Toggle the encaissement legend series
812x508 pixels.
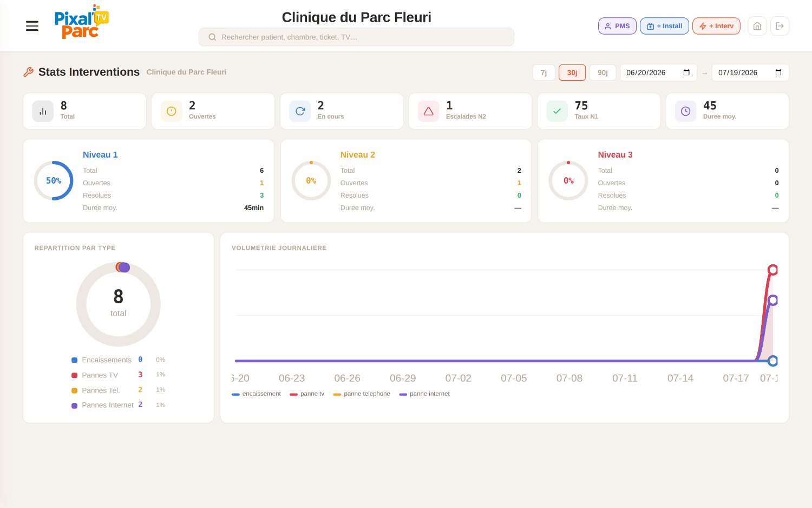pos(256,394)
